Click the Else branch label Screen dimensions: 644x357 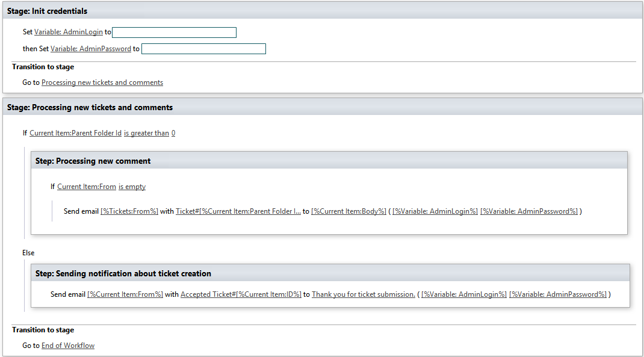pos(28,253)
